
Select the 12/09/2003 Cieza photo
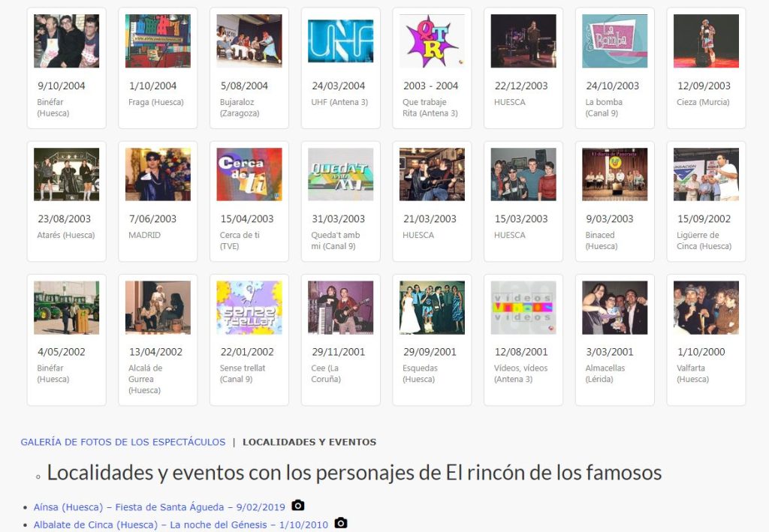click(x=706, y=41)
